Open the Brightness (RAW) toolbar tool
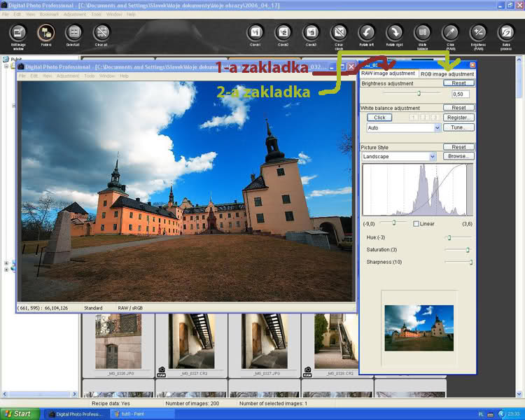Image resolution: width=525 pixels, height=420 pixels. pos(478,33)
